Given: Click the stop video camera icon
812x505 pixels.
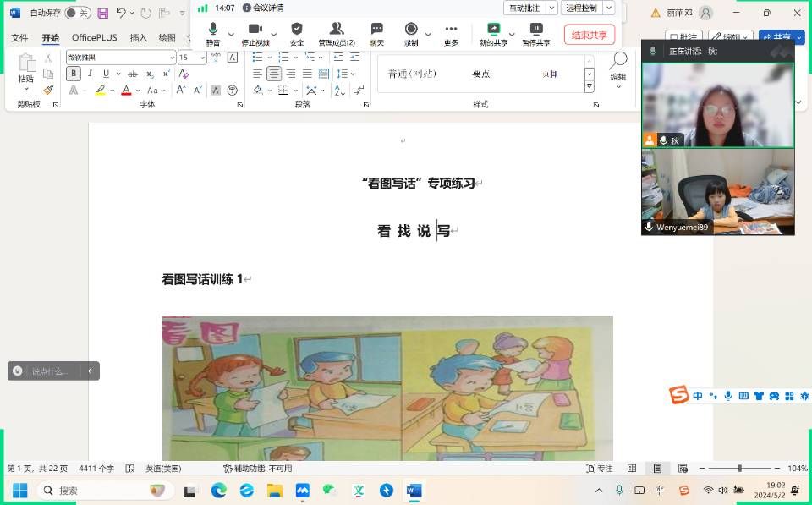Looking at the screenshot, I should 255,33.
